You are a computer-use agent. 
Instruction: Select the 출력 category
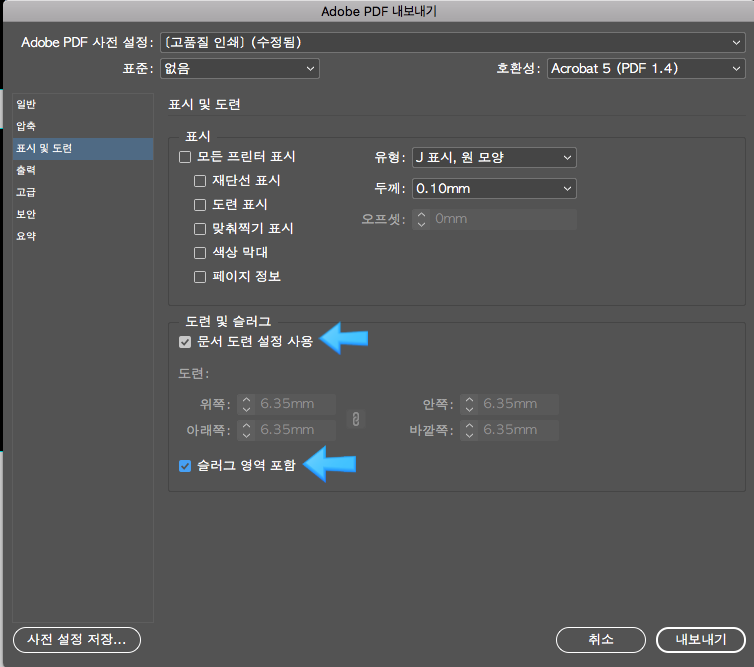[x=83, y=170]
